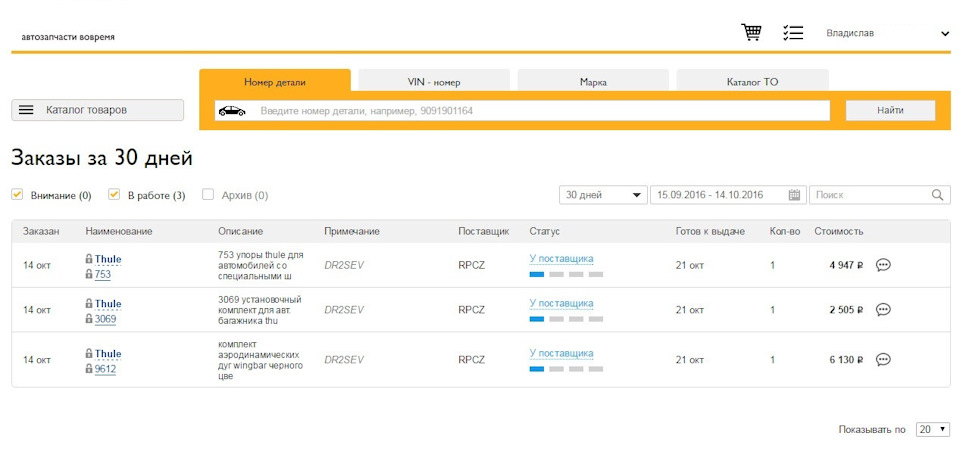This screenshot has width=960, height=464.
Task: Click price 6 130 ₽
Action: pyautogui.click(x=846, y=359)
